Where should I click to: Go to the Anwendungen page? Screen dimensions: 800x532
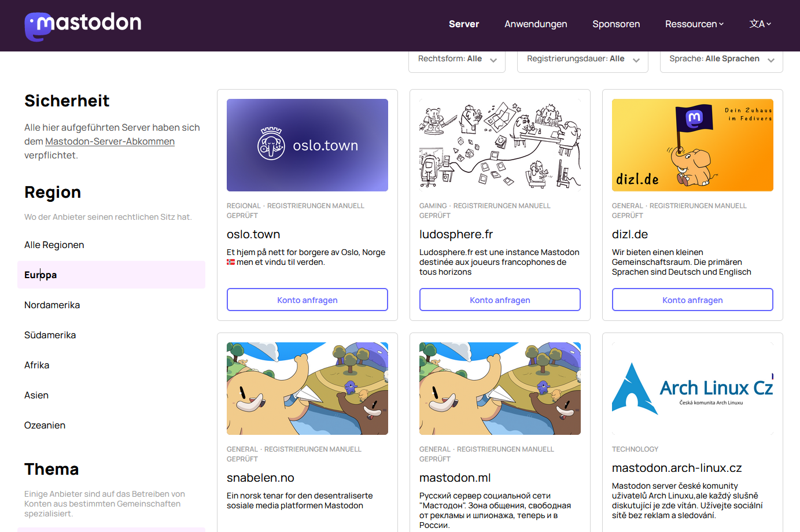[x=536, y=24]
